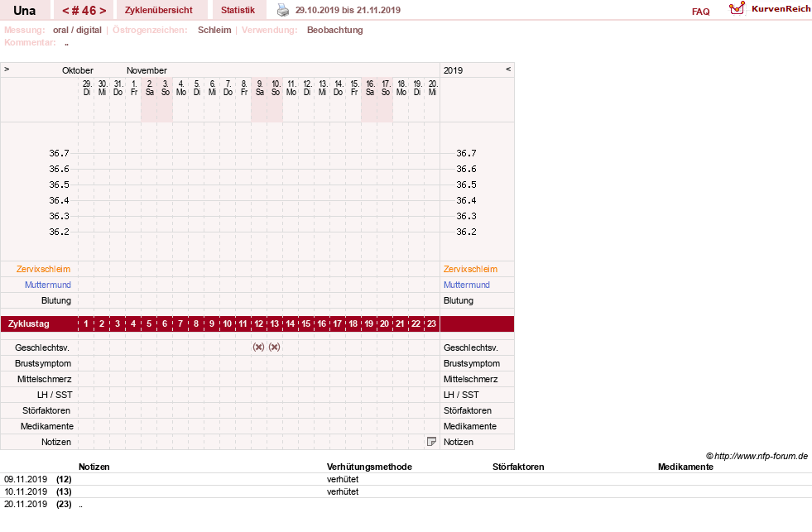
Task: Select cycle day 1 in the Zyklustag bar
Action: (86, 324)
